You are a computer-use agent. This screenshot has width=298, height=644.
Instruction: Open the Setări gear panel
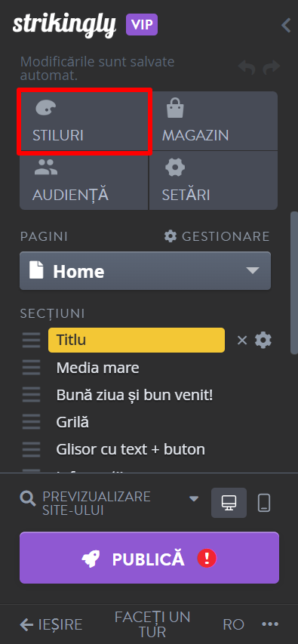pos(213,180)
